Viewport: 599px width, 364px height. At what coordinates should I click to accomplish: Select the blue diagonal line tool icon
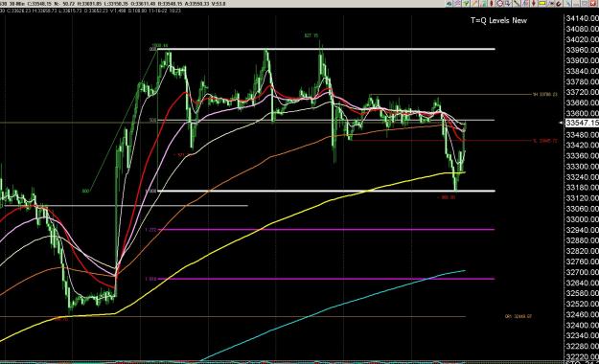[568, 4]
